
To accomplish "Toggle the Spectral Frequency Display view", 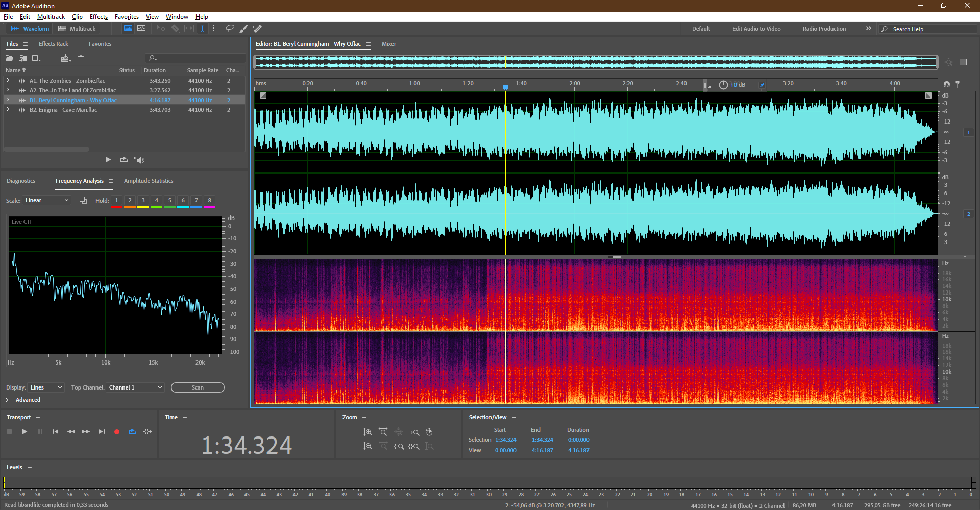I will (128, 29).
